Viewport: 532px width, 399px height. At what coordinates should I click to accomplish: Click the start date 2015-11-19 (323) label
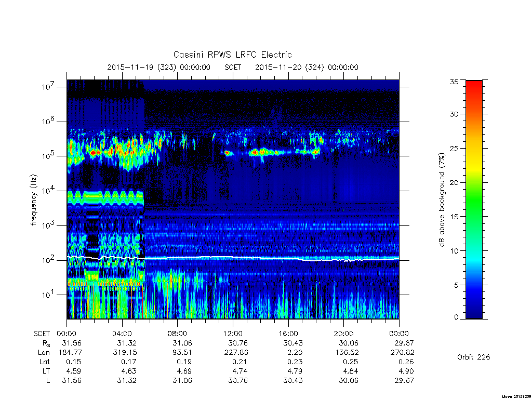[141, 67]
